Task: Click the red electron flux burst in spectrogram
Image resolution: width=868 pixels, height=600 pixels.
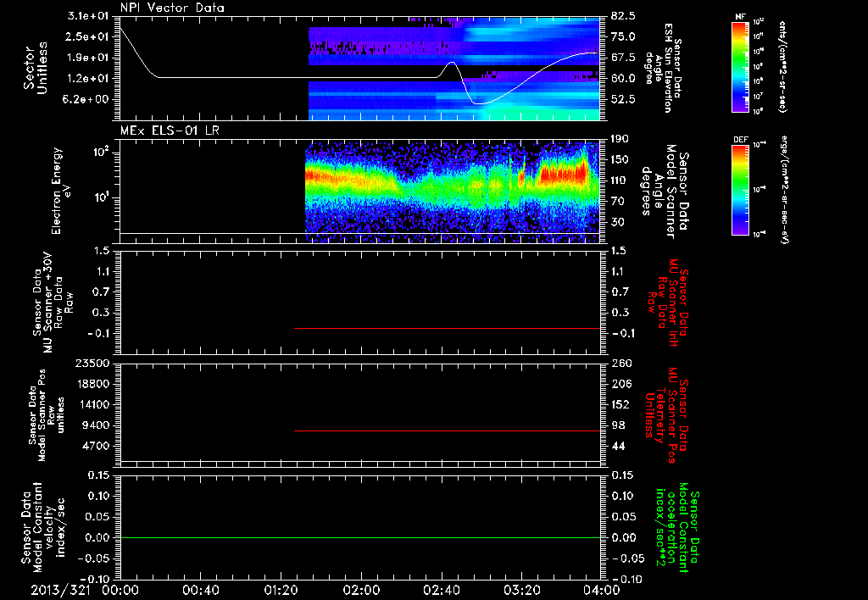Action: click(x=563, y=173)
